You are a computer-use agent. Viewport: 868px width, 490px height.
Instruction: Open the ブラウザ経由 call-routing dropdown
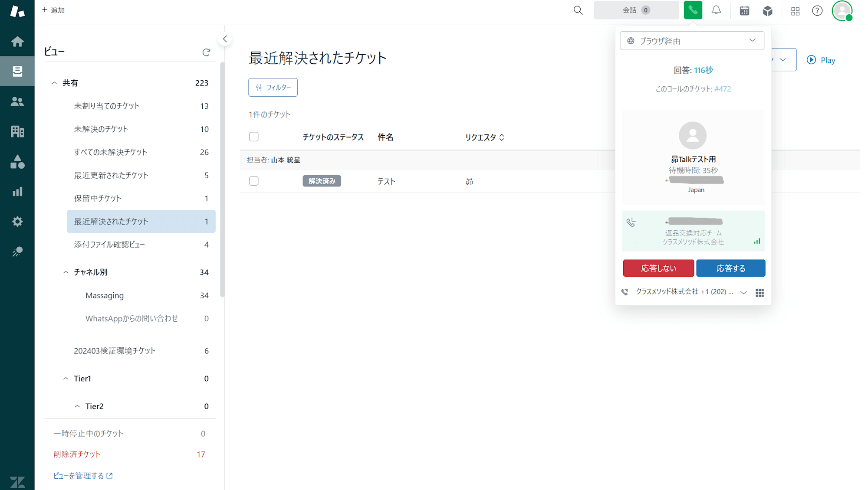tap(692, 40)
